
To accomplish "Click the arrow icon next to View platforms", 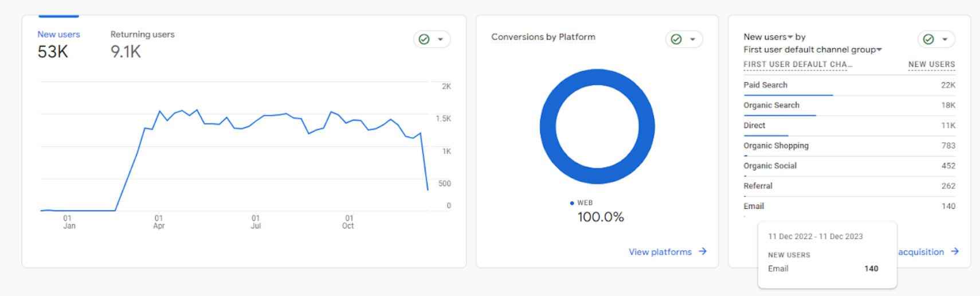I will click(703, 251).
